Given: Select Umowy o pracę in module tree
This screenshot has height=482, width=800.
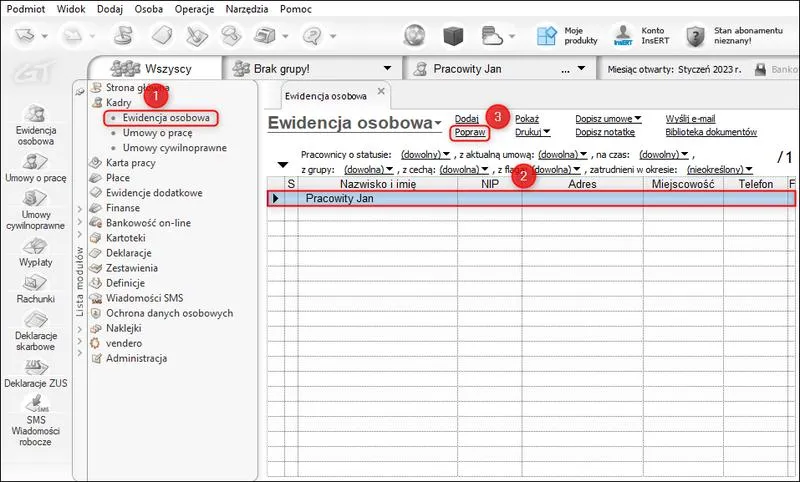Looking at the screenshot, I should (159, 132).
